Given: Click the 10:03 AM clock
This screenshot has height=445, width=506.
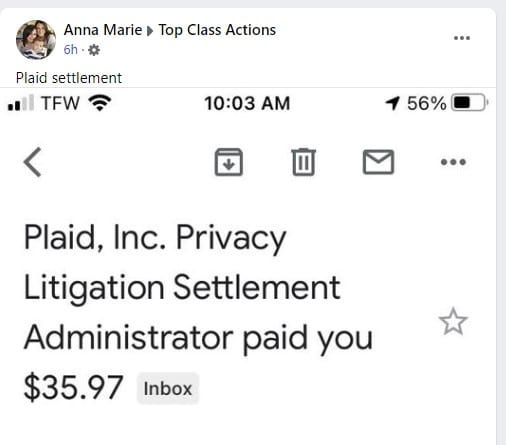Looking at the screenshot, I should tap(247, 103).
